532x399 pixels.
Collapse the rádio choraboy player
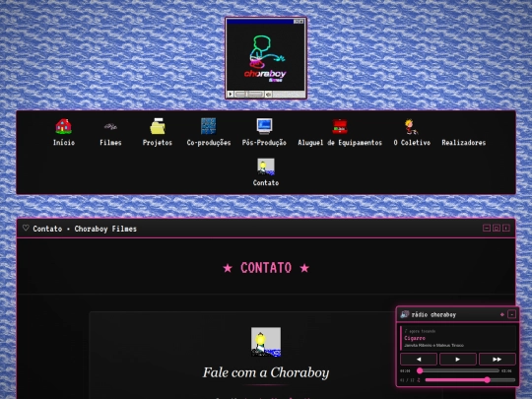coord(512,314)
